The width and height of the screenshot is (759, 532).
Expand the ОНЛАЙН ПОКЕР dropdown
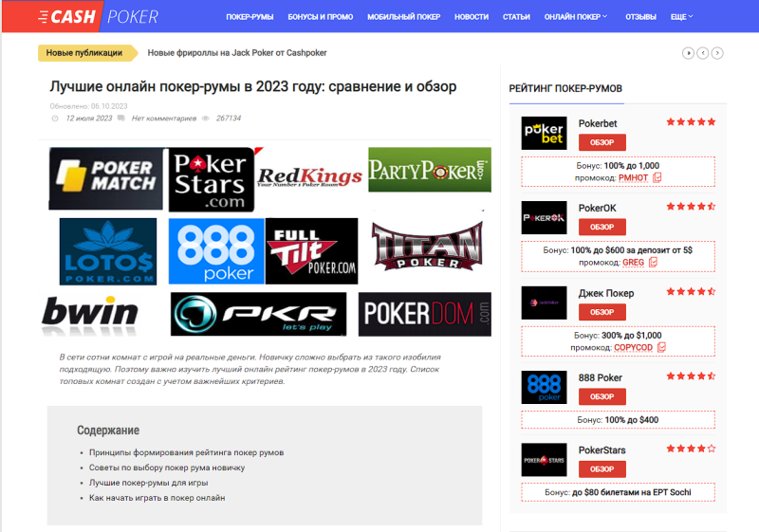tap(576, 17)
